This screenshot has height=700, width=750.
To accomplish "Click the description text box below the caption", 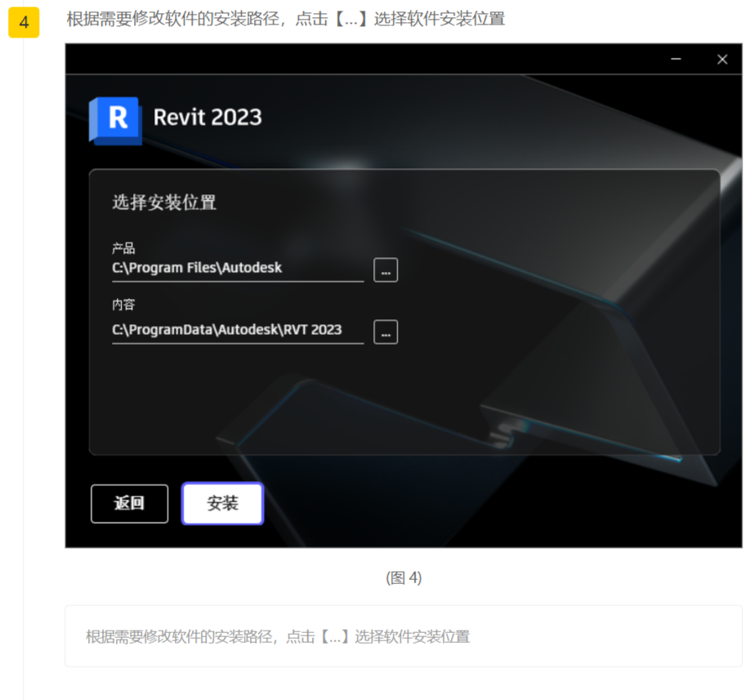I will coord(404,636).
